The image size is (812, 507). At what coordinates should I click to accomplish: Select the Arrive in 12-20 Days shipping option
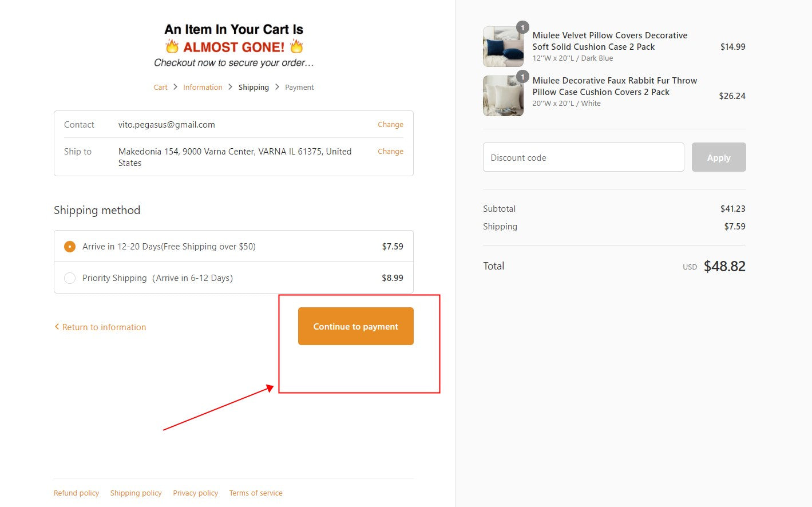tap(70, 247)
